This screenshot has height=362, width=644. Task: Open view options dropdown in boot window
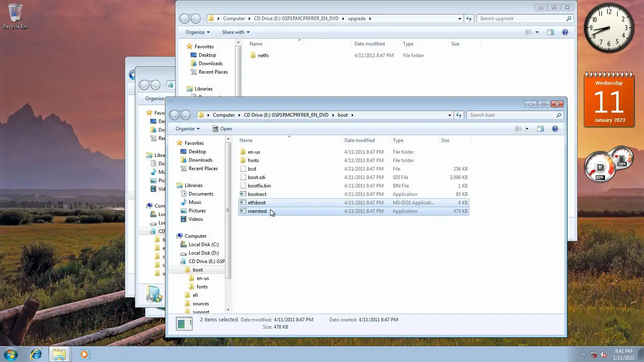point(527,129)
